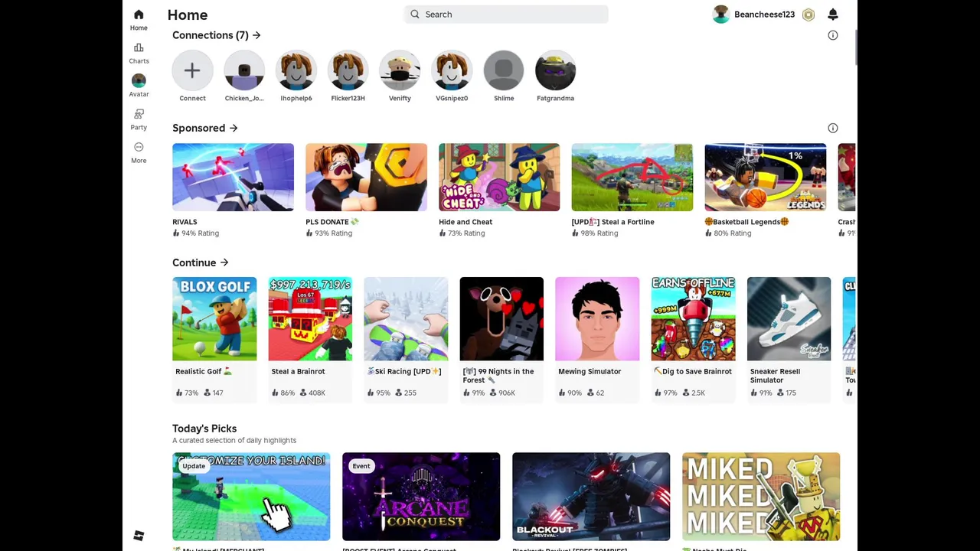This screenshot has height=551, width=980.
Task: Open the Hide and Cheat game thumbnail
Action: pyautogui.click(x=499, y=177)
